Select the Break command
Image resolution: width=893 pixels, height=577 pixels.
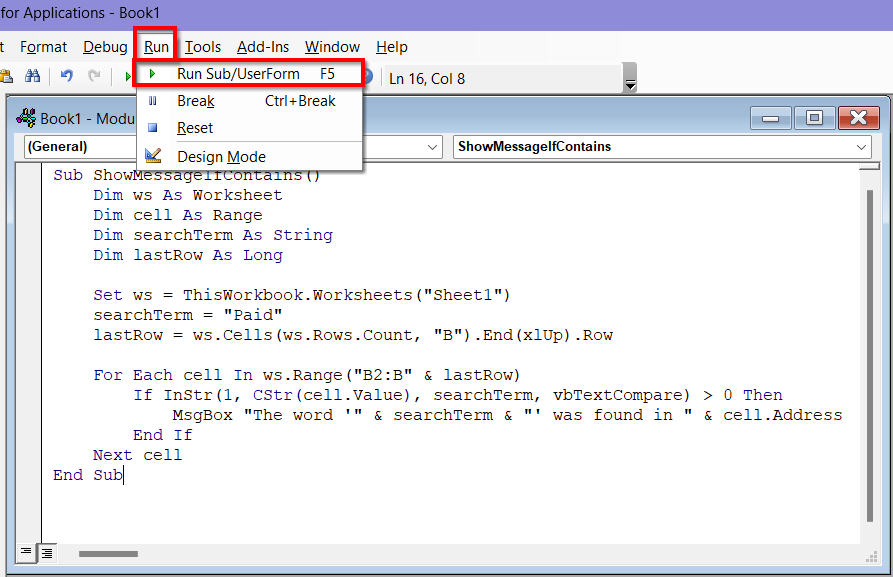pos(196,101)
